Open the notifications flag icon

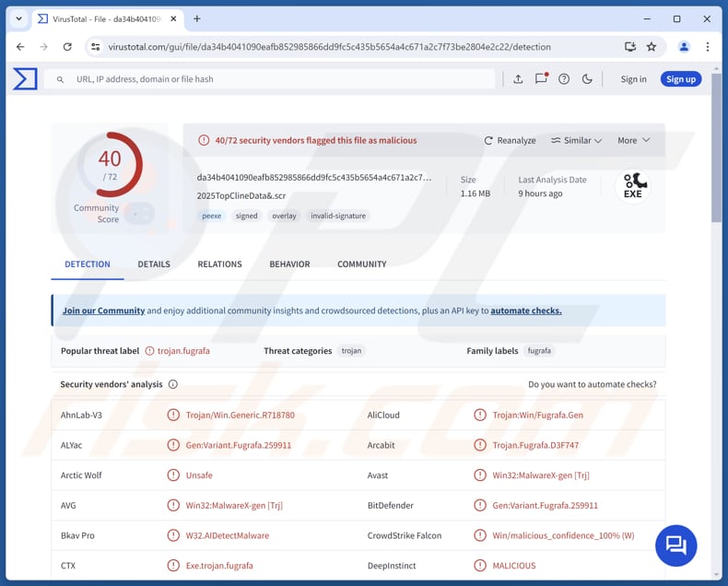[x=541, y=79]
